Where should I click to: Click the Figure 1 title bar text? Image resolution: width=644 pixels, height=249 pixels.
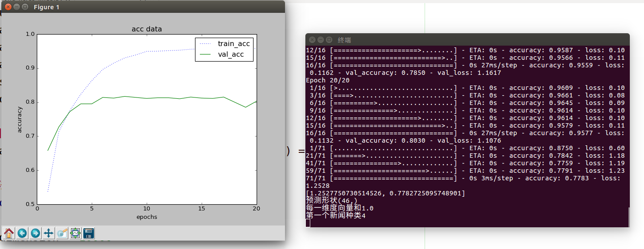(x=47, y=7)
